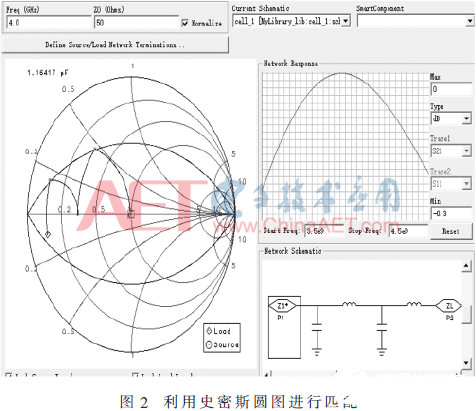
Task: Click the ZS* source port symbol
Action: point(282,305)
